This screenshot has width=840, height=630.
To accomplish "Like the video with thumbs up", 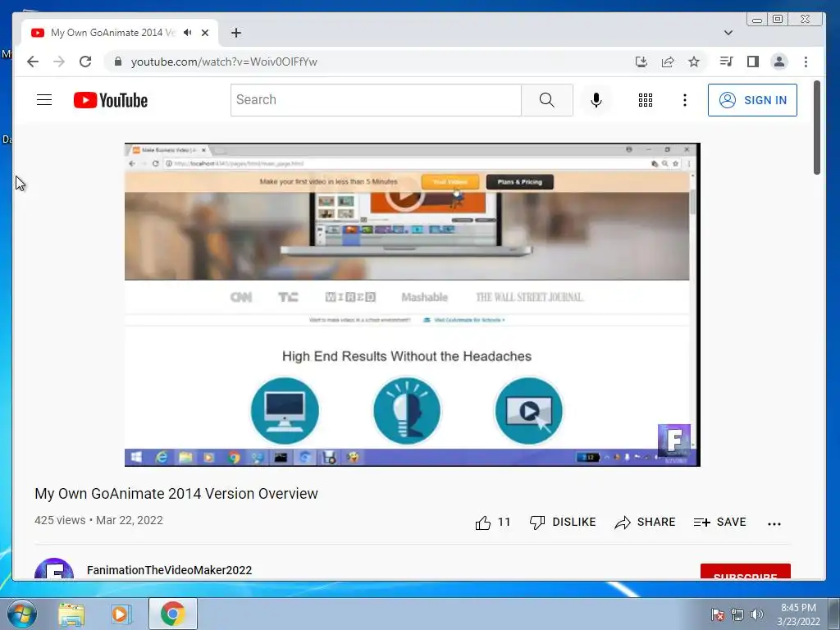I will (x=483, y=523).
